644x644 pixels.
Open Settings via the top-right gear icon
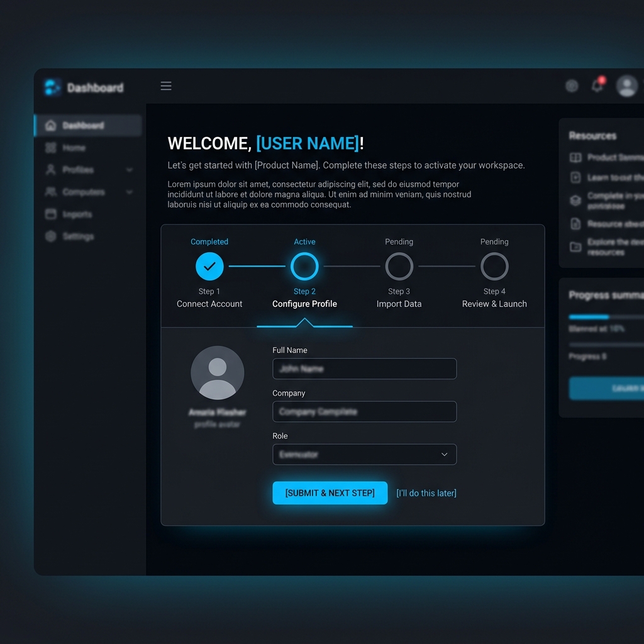click(572, 86)
